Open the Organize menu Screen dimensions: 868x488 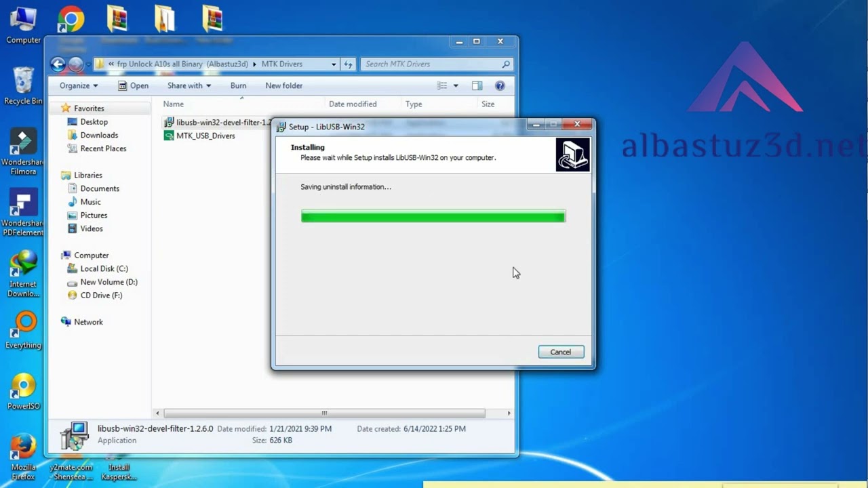coord(79,86)
